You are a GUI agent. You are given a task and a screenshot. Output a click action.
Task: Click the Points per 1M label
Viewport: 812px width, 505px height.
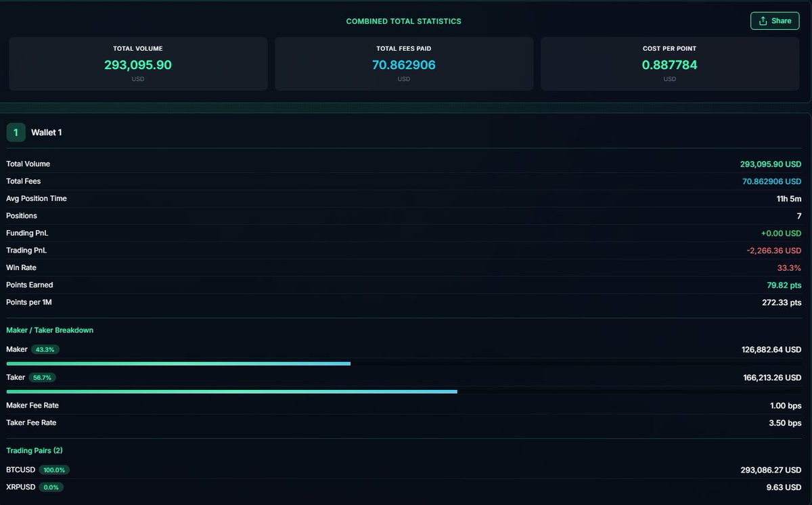coord(29,303)
